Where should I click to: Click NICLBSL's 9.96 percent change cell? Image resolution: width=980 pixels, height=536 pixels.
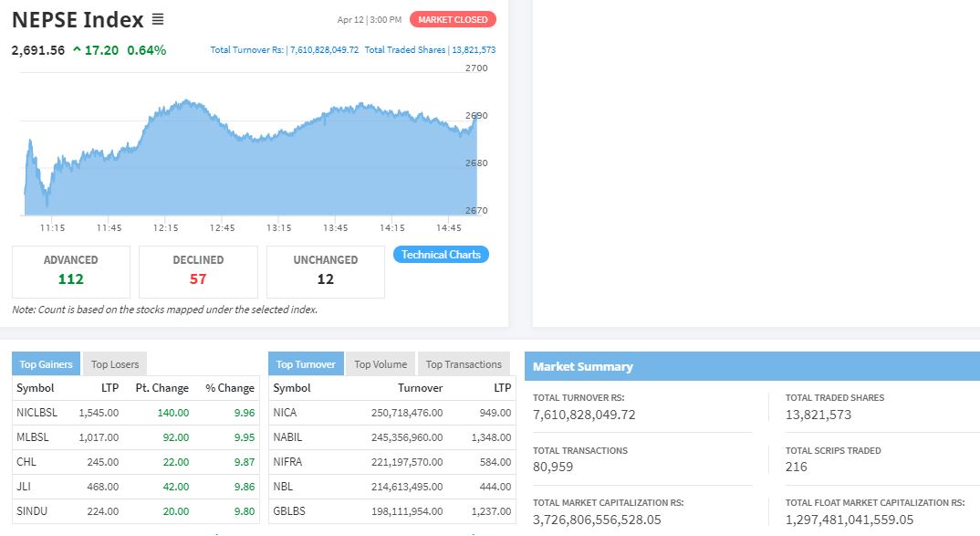(245, 413)
